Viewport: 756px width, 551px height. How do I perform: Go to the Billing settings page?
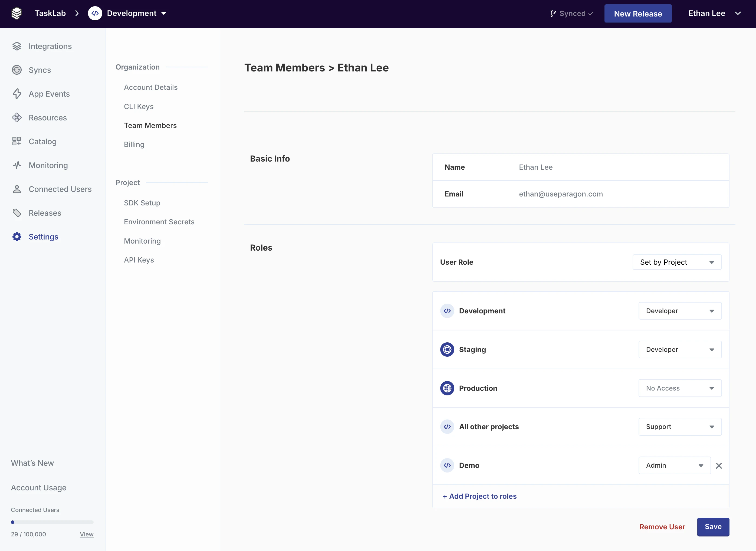pyautogui.click(x=134, y=145)
